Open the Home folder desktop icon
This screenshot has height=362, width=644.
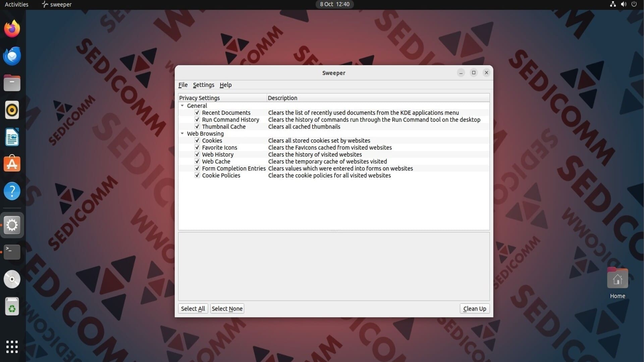618,283
